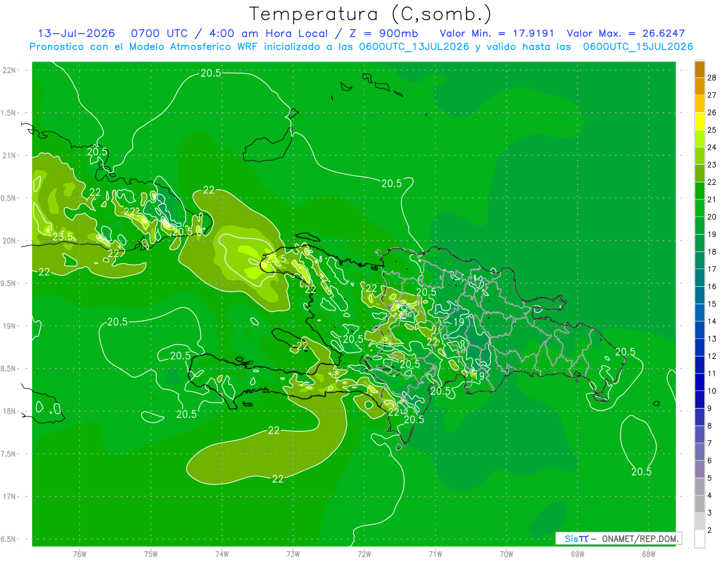Click the topmost '20.5' contour label near 22N
Image resolution: width=728 pixels, height=562 pixels.
point(211,73)
